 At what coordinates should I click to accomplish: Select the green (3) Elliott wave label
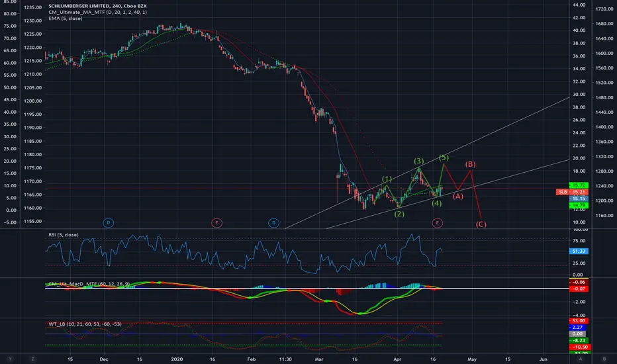pyautogui.click(x=418, y=161)
